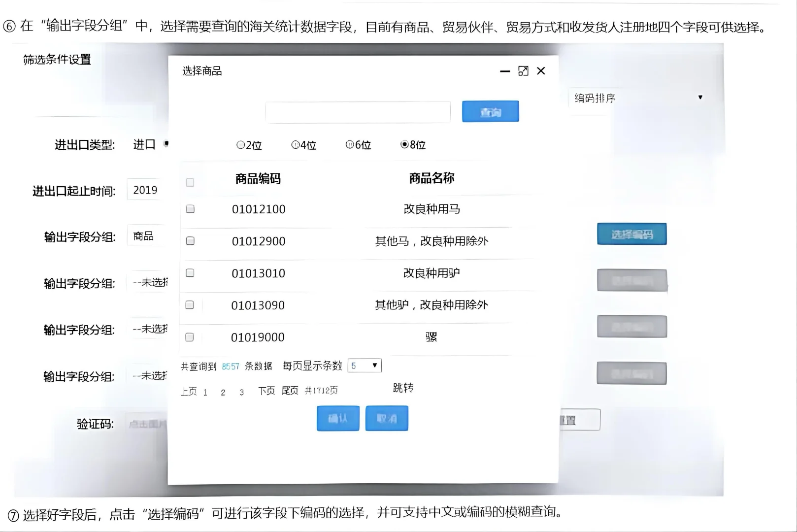
Task: Click the blue 查询 search button
Action: pos(490,111)
